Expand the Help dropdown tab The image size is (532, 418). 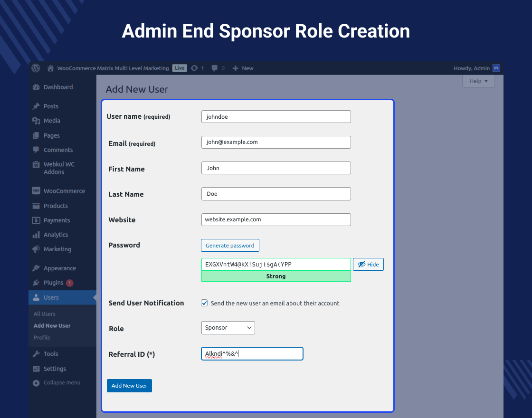click(478, 81)
